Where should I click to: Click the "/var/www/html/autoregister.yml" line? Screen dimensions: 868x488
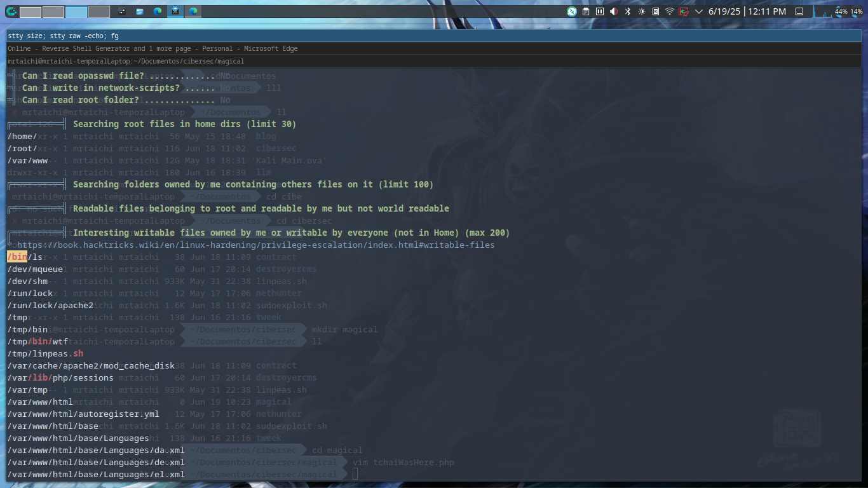(x=83, y=414)
